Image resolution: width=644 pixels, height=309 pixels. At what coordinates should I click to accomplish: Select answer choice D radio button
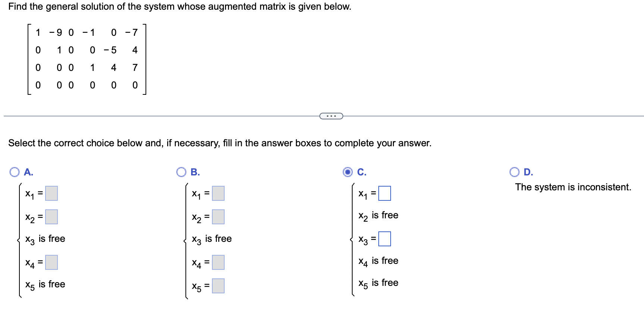[x=514, y=172]
